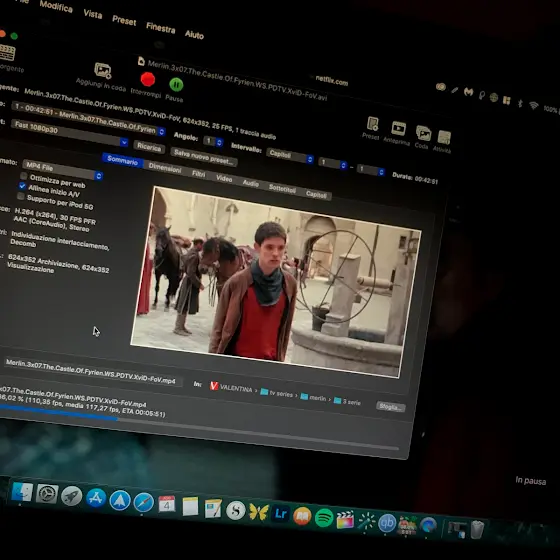Open the Anteprima preview window icon
Image resolution: width=560 pixels, height=560 pixels.
click(398, 129)
